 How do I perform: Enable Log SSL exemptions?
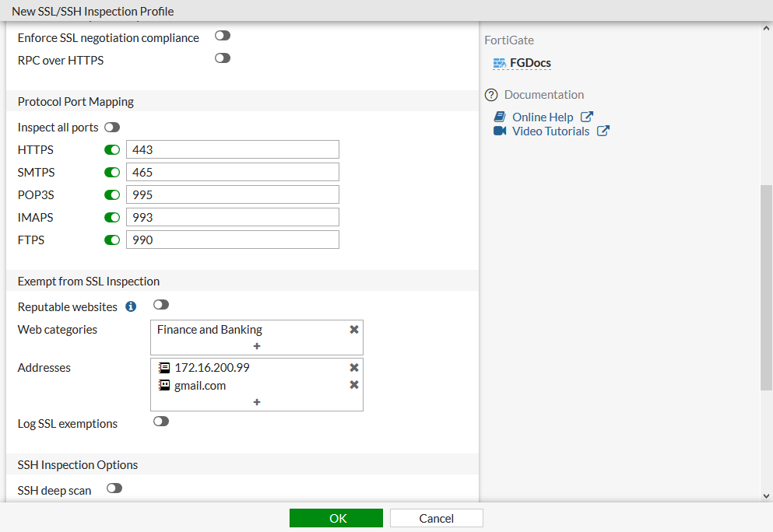[160, 421]
